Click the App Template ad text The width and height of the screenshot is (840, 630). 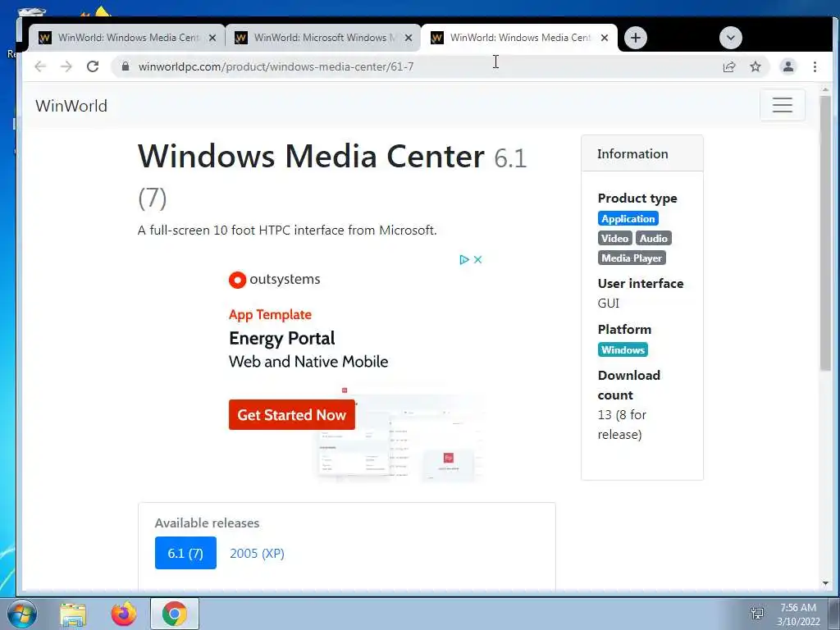click(x=270, y=314)
